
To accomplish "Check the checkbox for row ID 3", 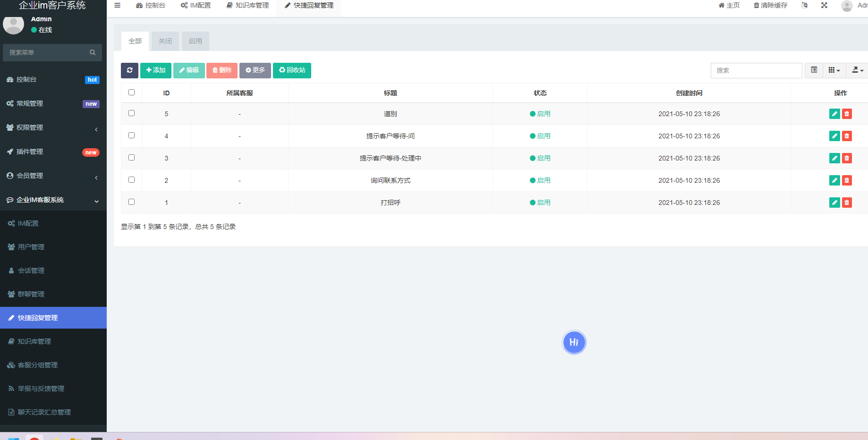I will point(131,158).
